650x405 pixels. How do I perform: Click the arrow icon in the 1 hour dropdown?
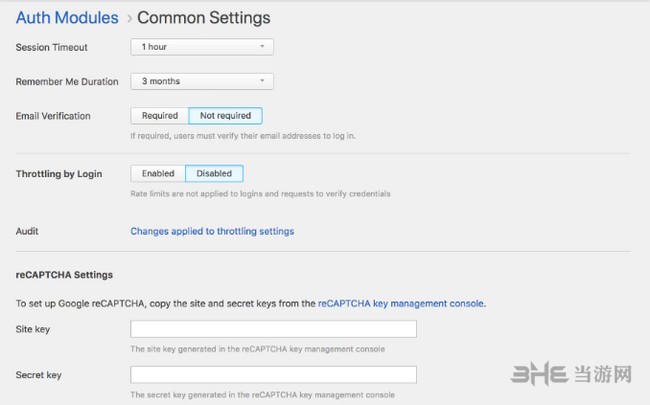pyautogui.click(x=262, y=46)
